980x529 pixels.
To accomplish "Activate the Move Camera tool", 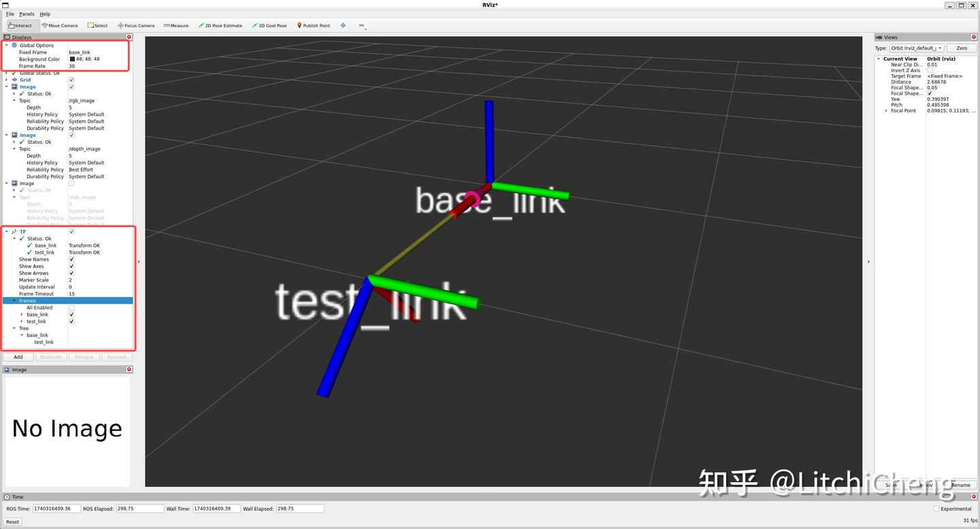I will point(59,25).
